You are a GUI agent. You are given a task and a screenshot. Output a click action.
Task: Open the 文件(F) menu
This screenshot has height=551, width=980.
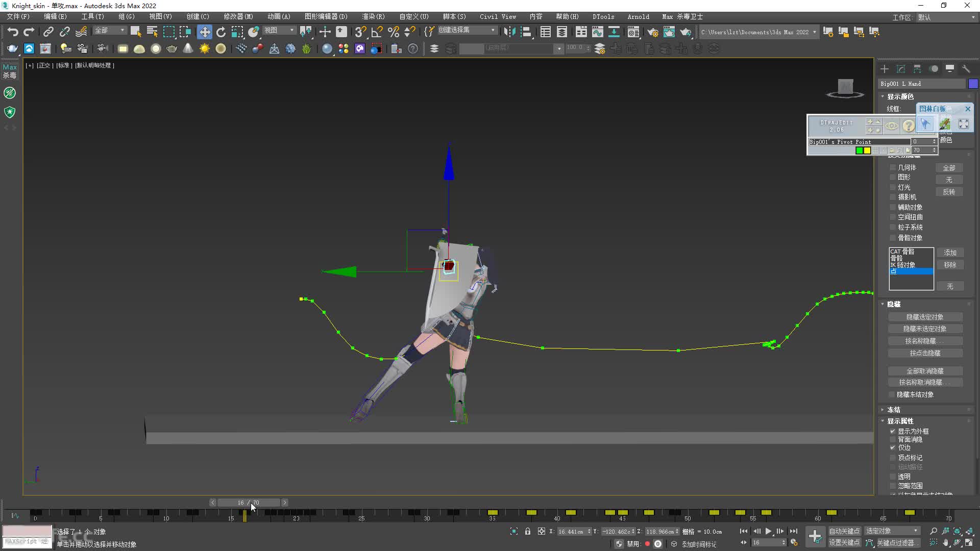18,17
